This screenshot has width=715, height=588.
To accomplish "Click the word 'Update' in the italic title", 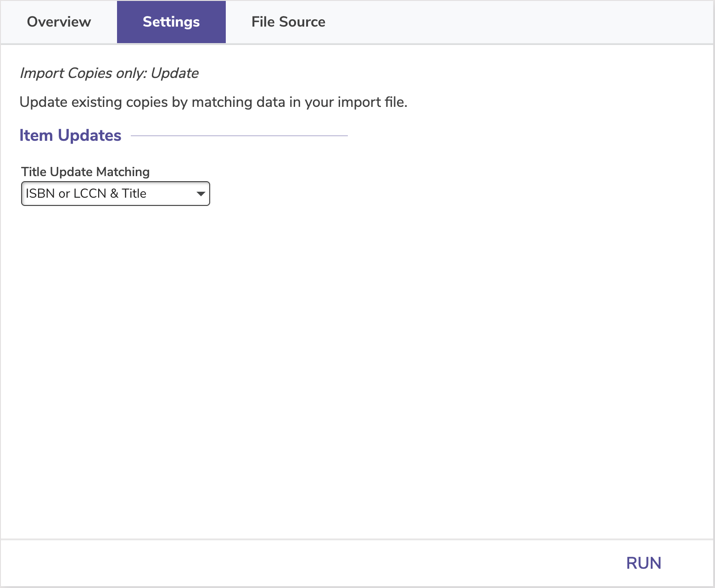I will [x=175, y=73].
